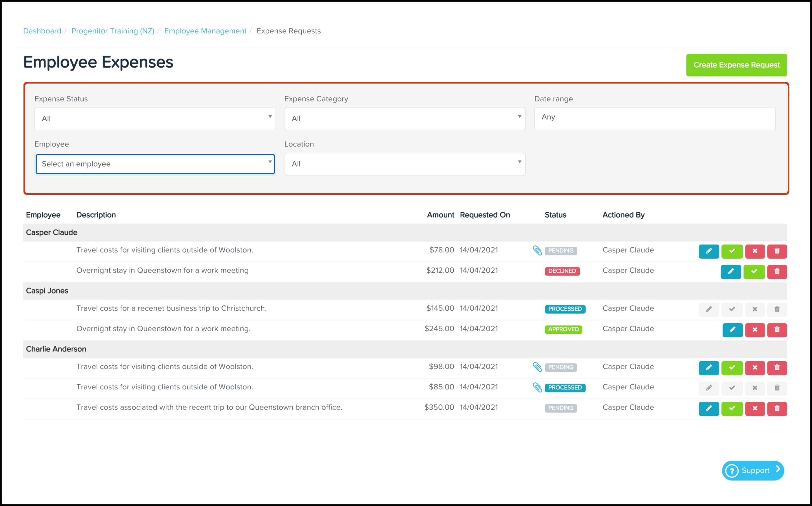Viewport: 812px width, 506px height.
Task: Delete the $212.00 declined Queenstown expense
Action: point(777,271)
